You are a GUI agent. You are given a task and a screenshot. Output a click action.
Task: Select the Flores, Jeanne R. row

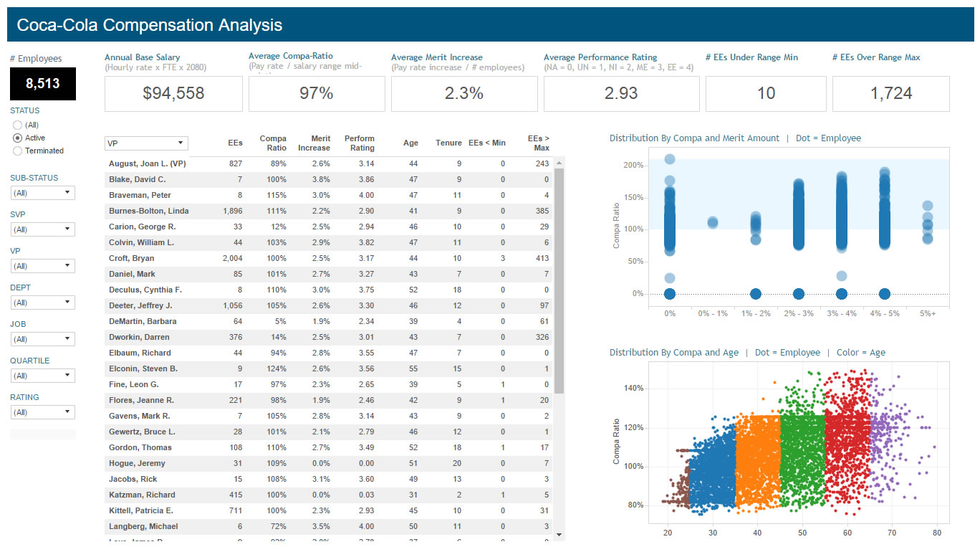[330, 400]
